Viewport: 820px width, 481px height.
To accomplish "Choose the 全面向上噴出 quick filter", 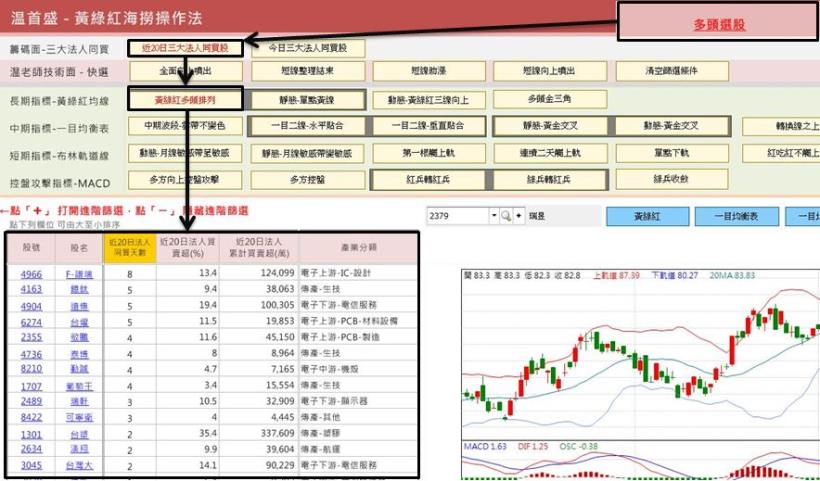I will 185,71.
